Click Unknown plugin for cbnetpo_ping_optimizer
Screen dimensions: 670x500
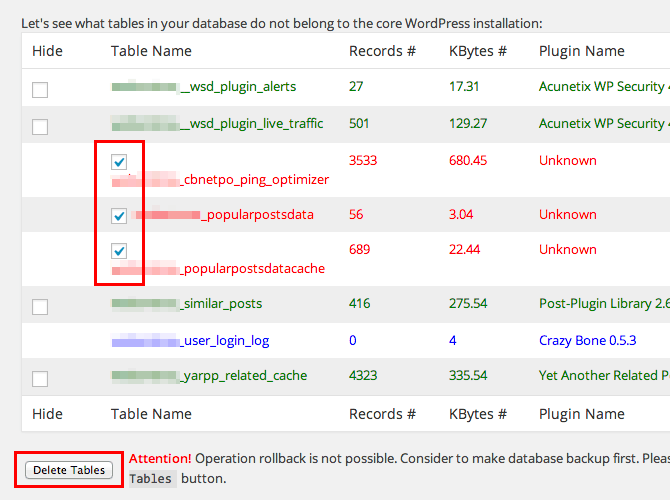tap(568, 160)
